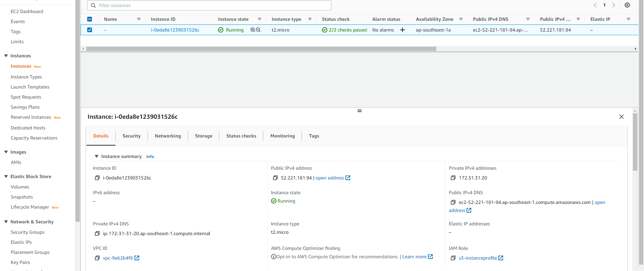
Task: Zoom in icon beside Running state
Action: pyautogui.click(x=253, y=30)
